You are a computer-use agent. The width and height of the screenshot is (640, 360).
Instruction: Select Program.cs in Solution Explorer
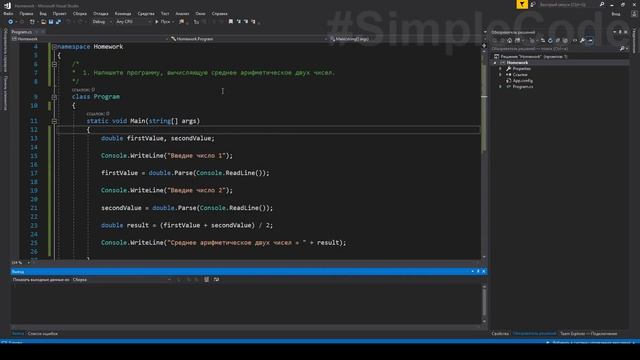click(523, 87)
